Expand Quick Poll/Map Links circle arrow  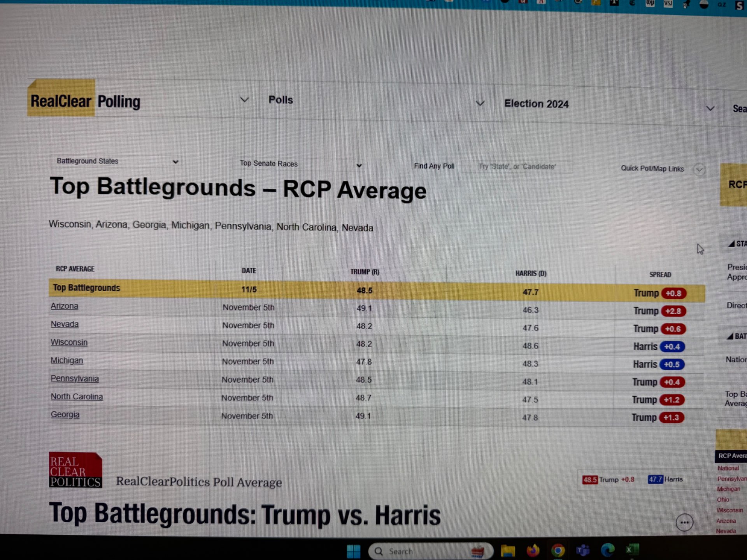pyautogui.click(x=699, y=170)
